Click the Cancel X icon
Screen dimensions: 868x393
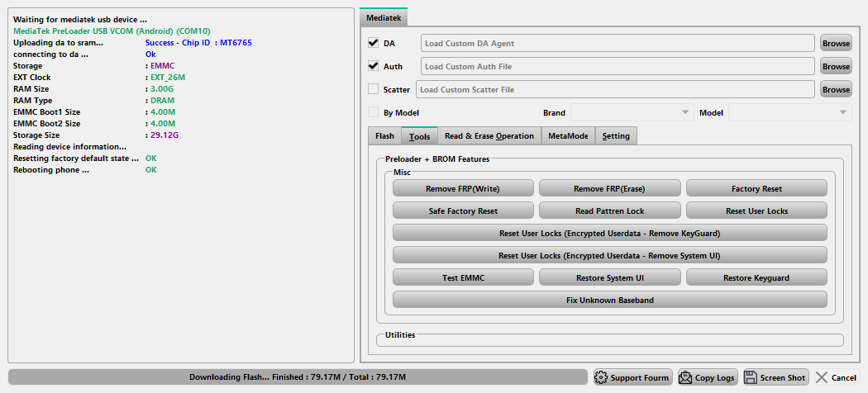pos(822,377)
